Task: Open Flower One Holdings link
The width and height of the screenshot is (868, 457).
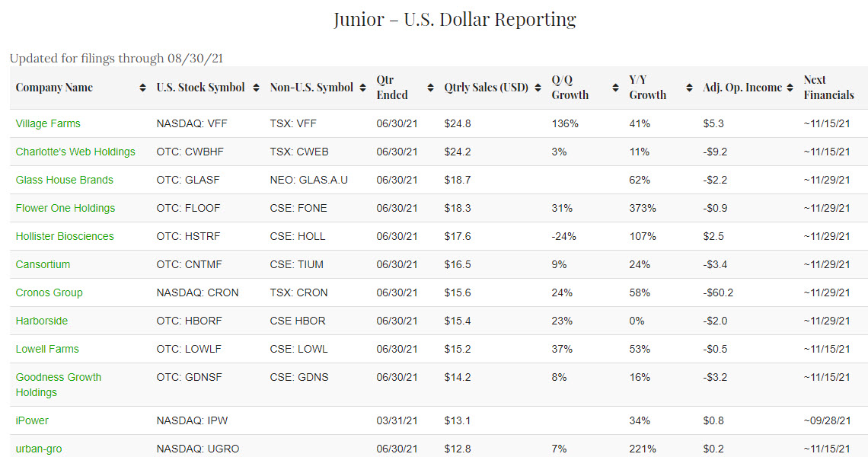Action: [65, 208]
